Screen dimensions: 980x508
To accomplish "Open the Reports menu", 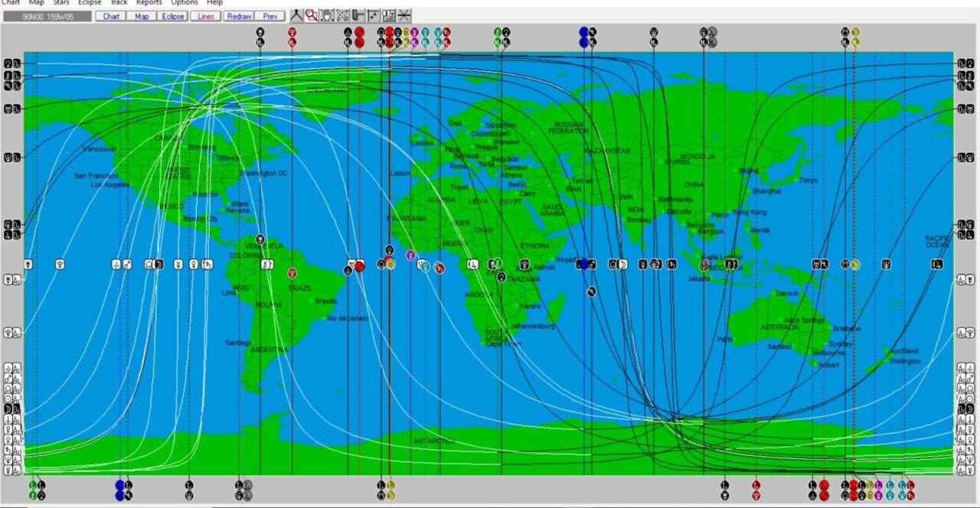I will 149,2.
